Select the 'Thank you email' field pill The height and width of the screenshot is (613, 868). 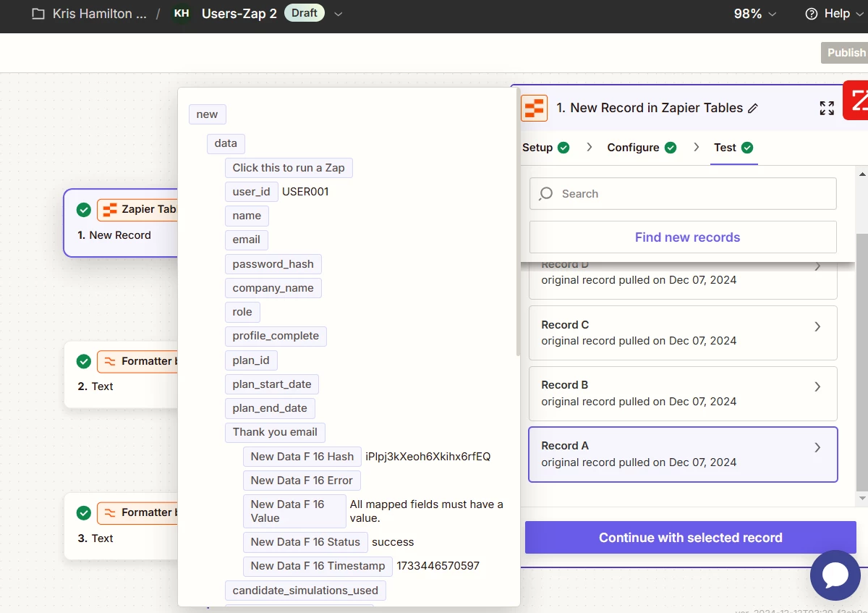pyautogui.click(x=275, y=432)
